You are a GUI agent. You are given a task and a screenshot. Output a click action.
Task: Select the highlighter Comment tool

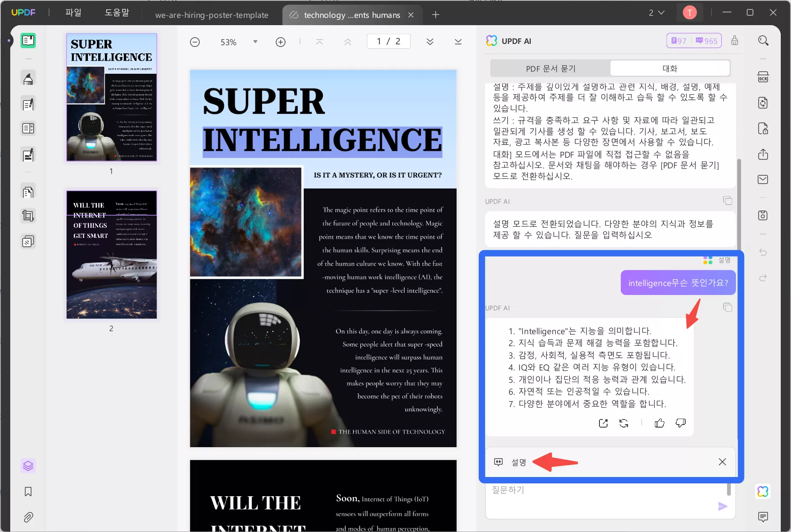tap(28, 78)
